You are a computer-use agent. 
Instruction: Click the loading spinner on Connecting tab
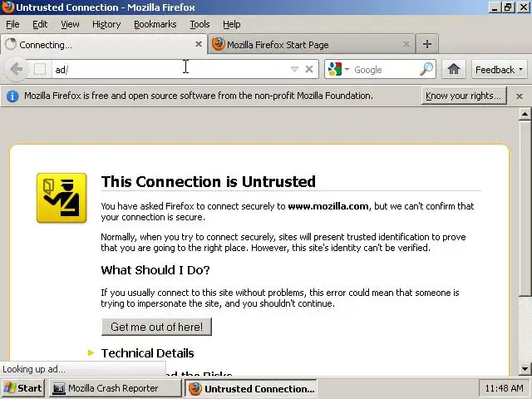(11, 44)
